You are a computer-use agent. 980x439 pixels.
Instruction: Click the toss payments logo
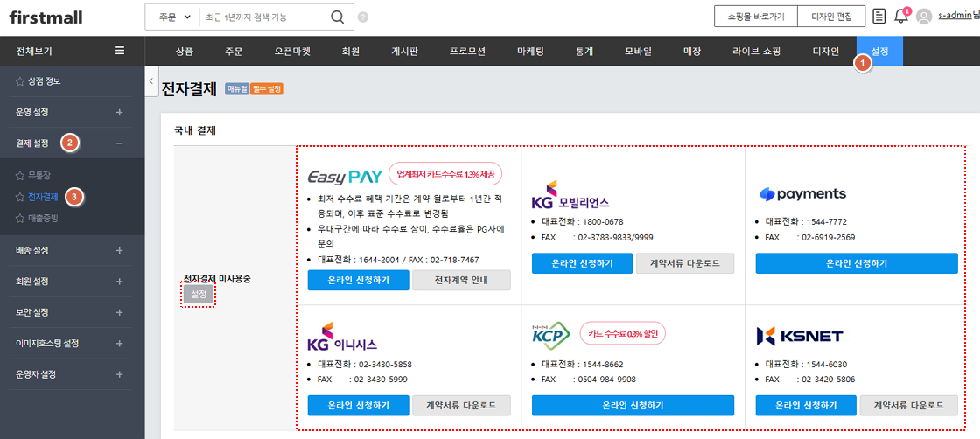(801, 194)
